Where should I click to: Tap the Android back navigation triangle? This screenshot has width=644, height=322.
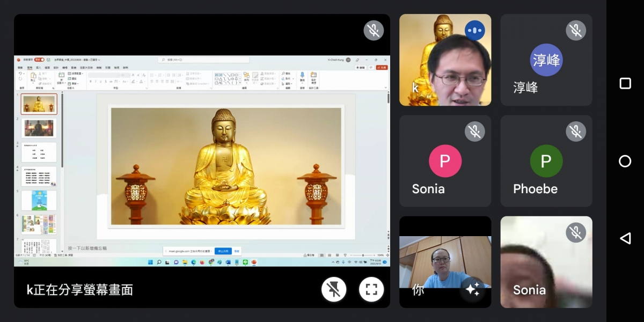(x=625, y=238)
